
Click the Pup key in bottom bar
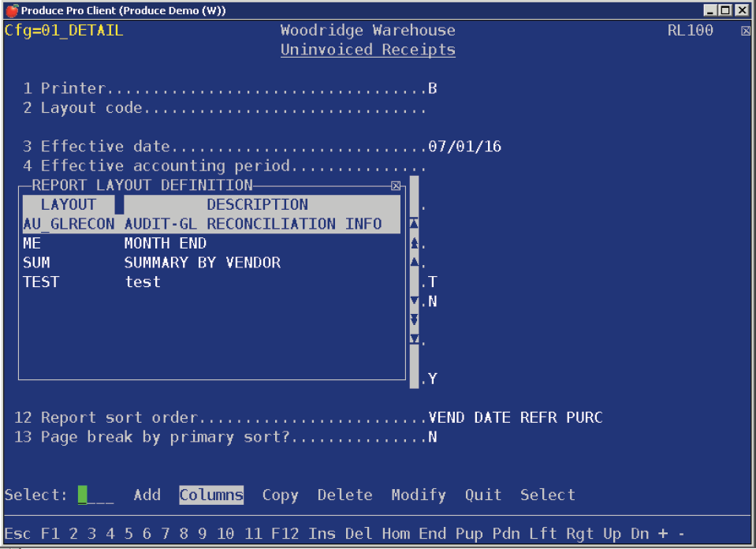[469, 533]
